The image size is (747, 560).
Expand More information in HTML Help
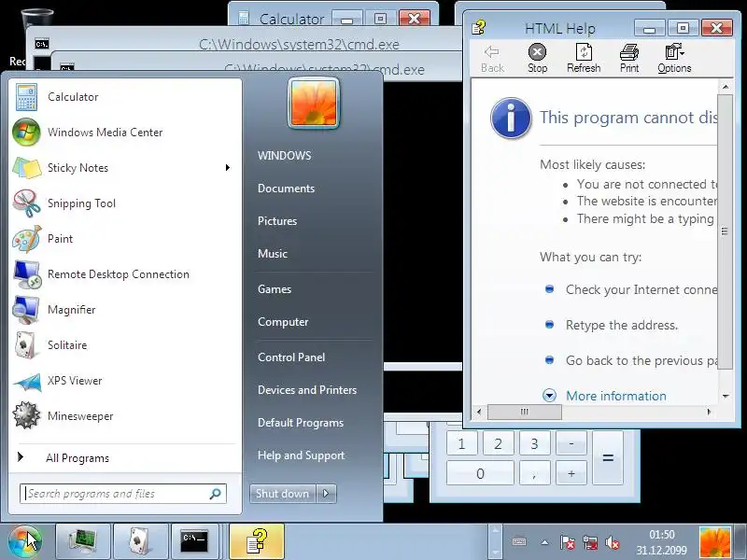[x=549, y=395]
